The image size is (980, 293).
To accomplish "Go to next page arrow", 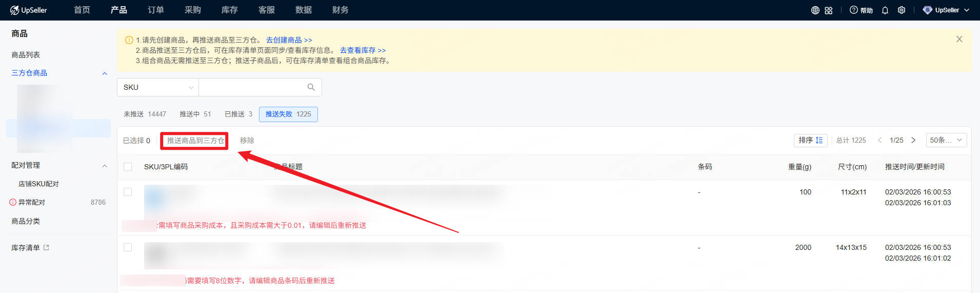I will pos(913,140).
